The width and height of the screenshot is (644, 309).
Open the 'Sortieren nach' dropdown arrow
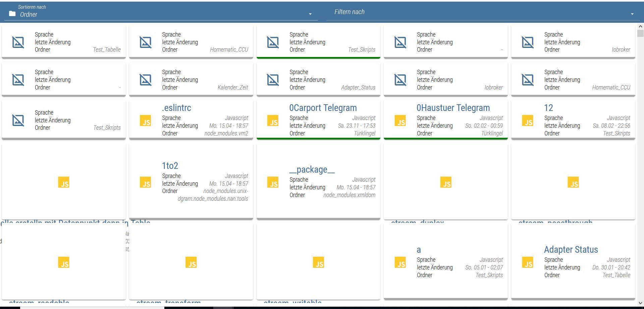click(x=310, y=14)
